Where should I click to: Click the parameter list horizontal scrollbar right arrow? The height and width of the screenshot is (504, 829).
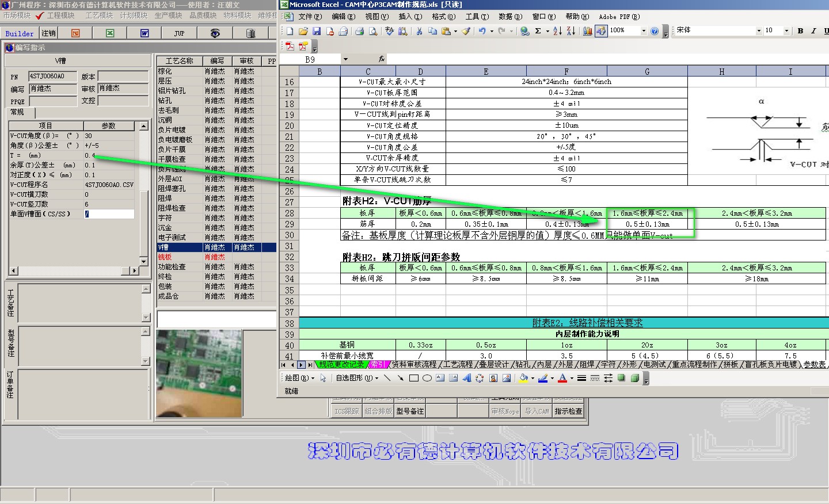135,270
